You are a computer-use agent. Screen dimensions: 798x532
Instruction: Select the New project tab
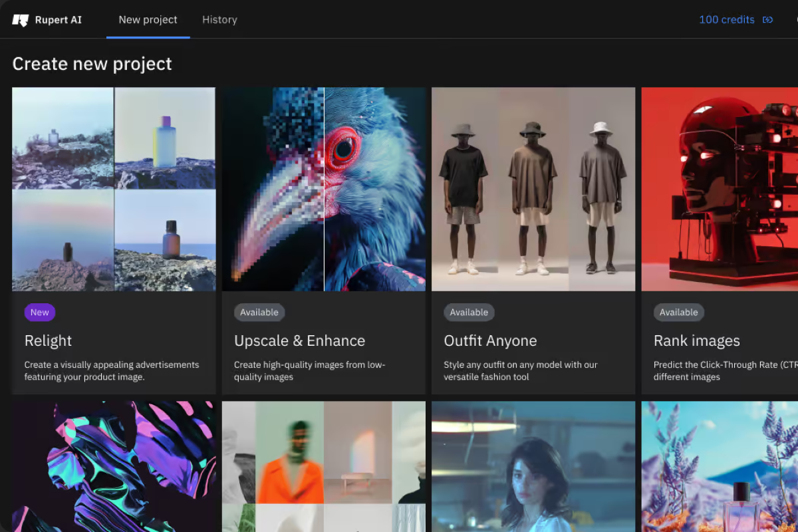(x=148, y=19)
